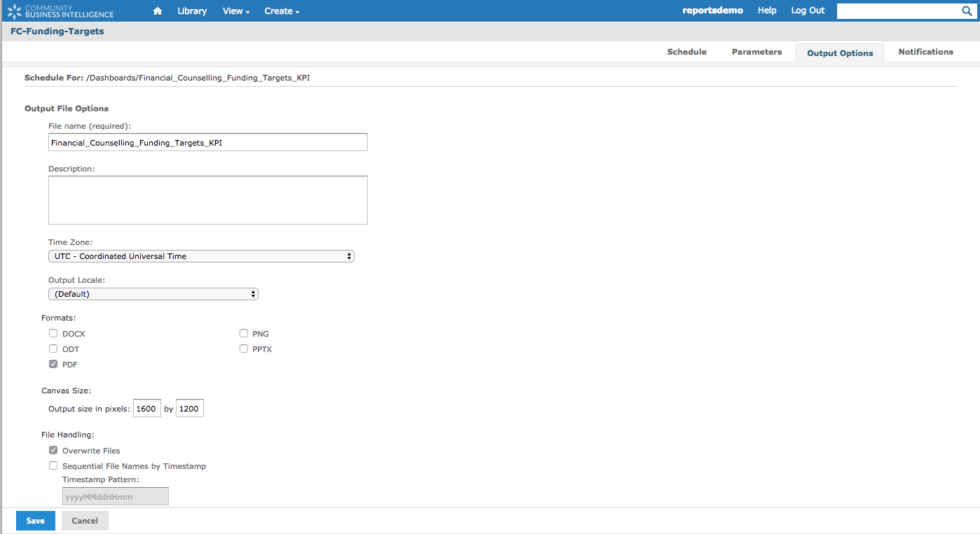Click the reportsdemo user name
The image size is (980, 534).
click(712, 10)
